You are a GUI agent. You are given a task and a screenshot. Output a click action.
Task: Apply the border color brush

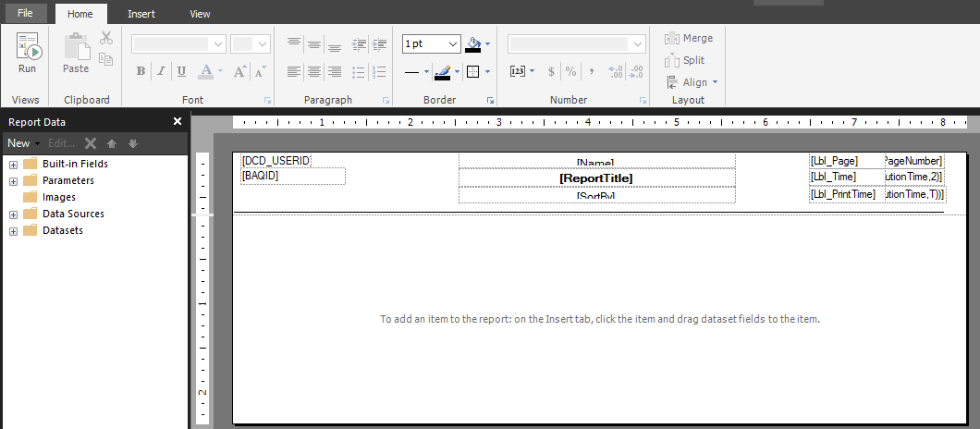[443, 71]
